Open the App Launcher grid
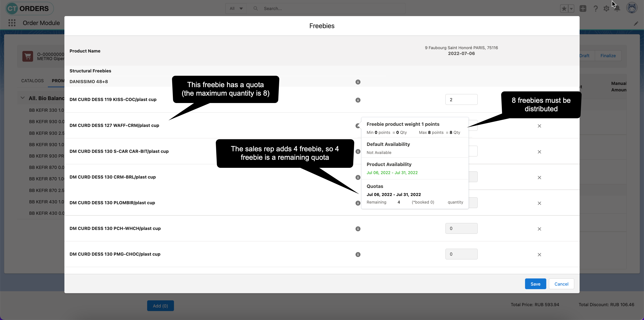The image size is (644, 320). 12,23
